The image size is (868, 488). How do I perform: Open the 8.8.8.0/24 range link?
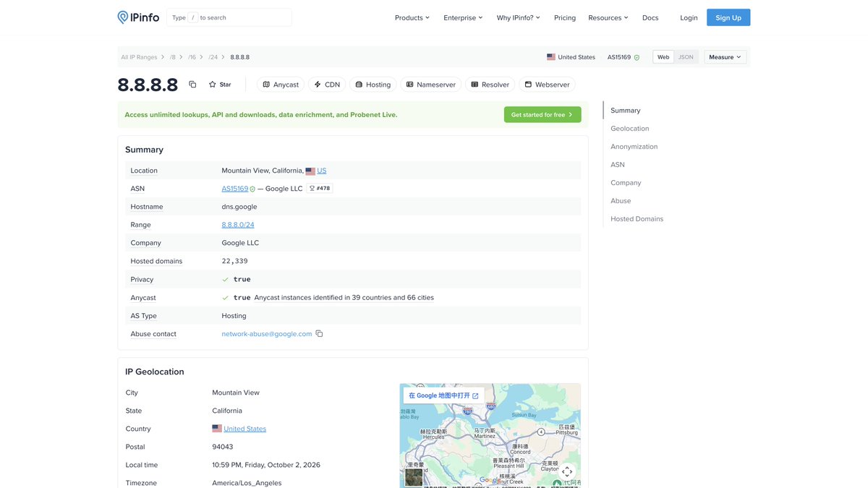pos(238,225)
